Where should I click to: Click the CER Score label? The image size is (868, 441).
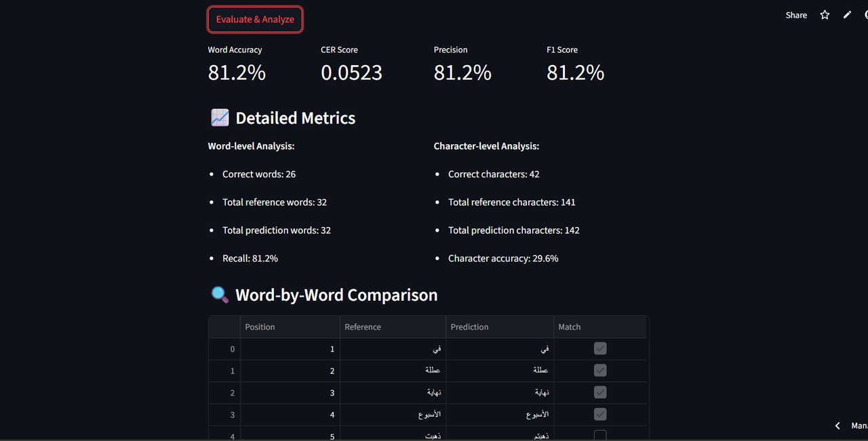click(339, 50)
